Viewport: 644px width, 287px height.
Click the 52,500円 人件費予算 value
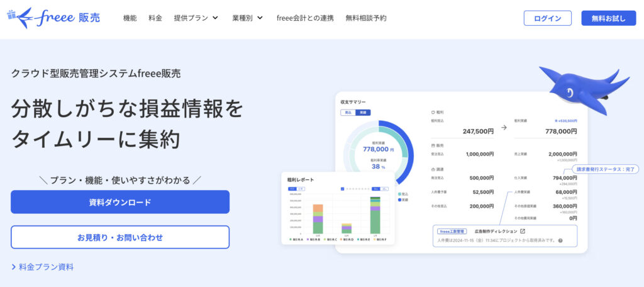point(484,192)
